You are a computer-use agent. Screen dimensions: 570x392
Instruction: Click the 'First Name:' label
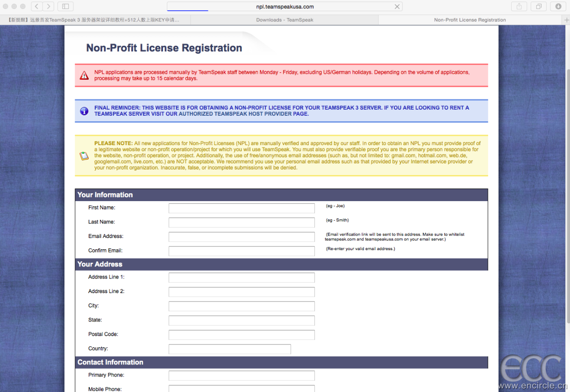(x=102, y=208)
